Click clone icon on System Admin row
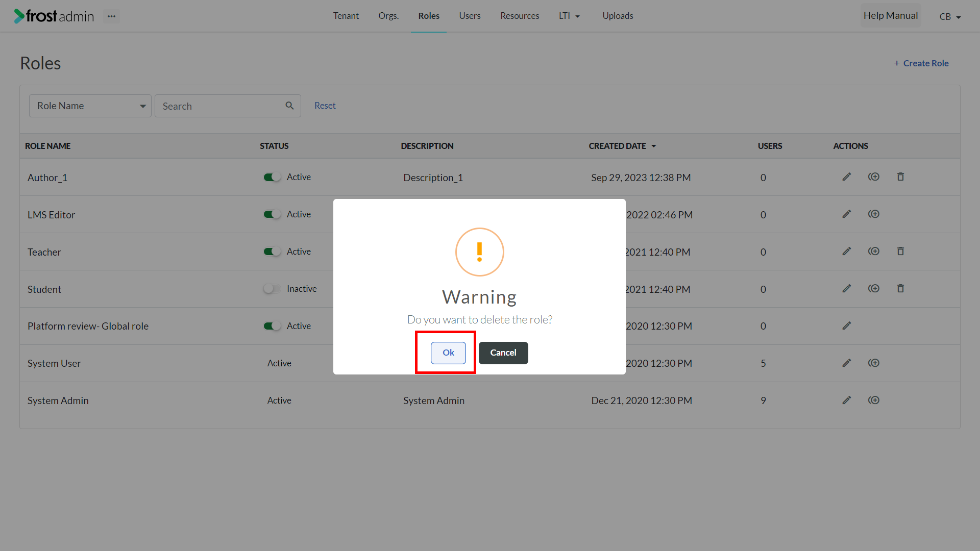The image size is (980, 551). tap(874, 400)
